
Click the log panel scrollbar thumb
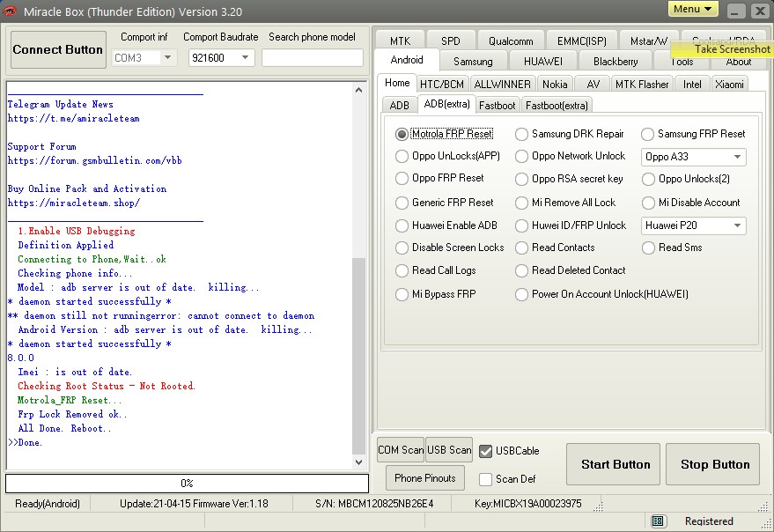point(359,356)
